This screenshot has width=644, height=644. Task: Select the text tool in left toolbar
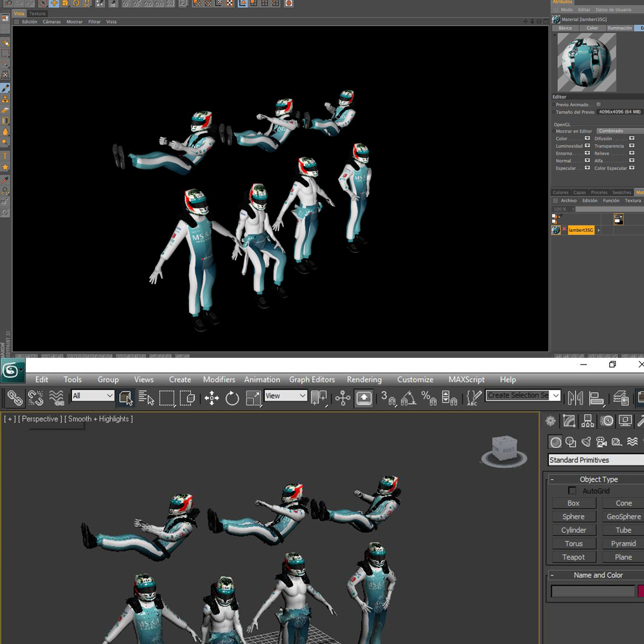(x=5, y=156)
